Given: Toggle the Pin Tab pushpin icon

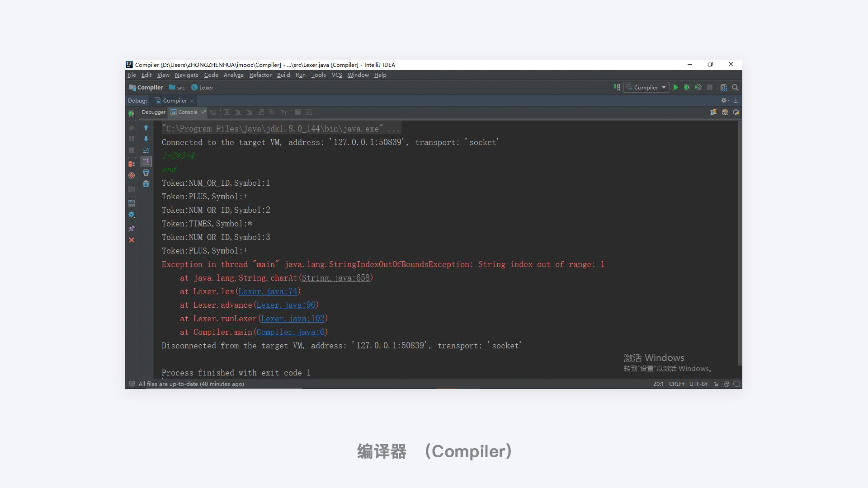Looking at the screenshot, I should click(132, 229).
